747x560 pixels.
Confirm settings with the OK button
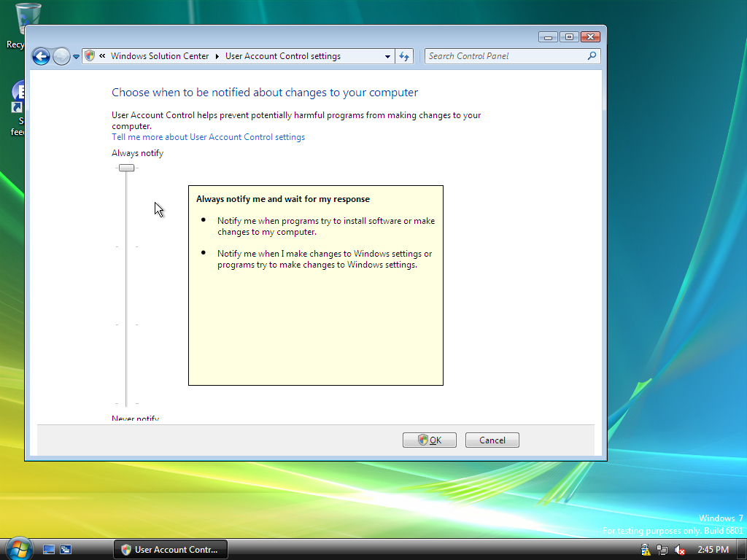tap(429, 440)
